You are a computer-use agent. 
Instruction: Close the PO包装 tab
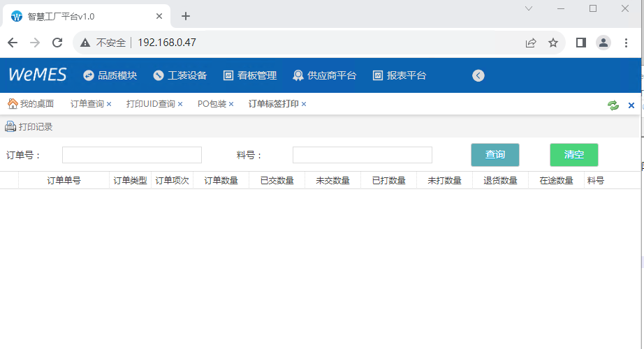[x=231, y=104]
